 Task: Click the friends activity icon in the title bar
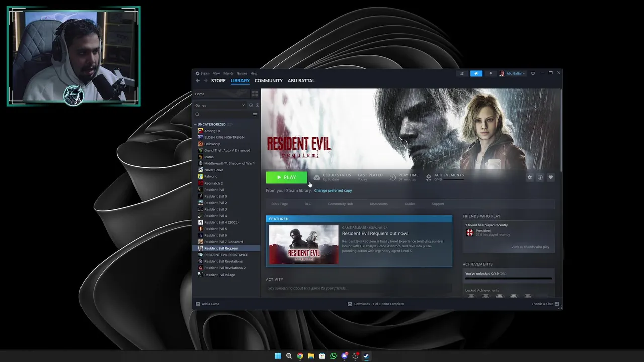tap(462, 73)
